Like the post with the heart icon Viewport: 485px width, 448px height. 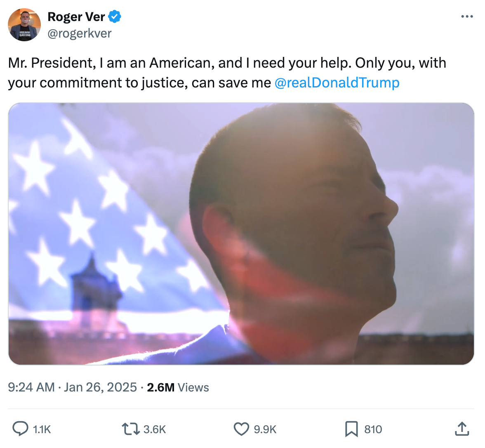coord(241,429)
